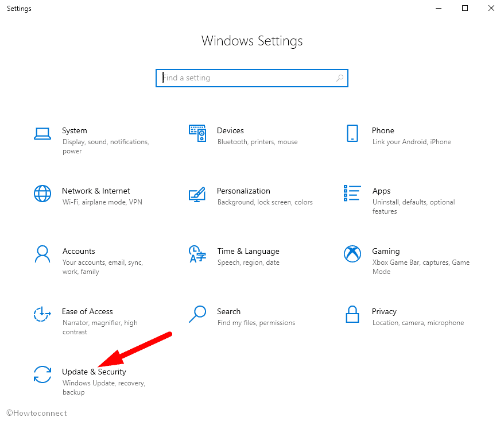Click 'Bluetooth, printers, mouse' description

258,142
